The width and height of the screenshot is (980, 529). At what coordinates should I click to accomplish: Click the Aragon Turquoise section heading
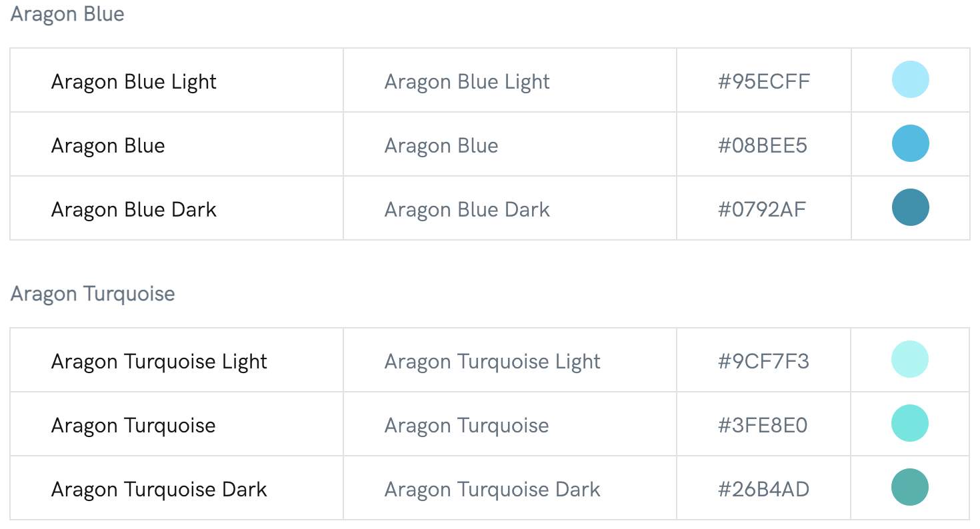tap(93, 294)
